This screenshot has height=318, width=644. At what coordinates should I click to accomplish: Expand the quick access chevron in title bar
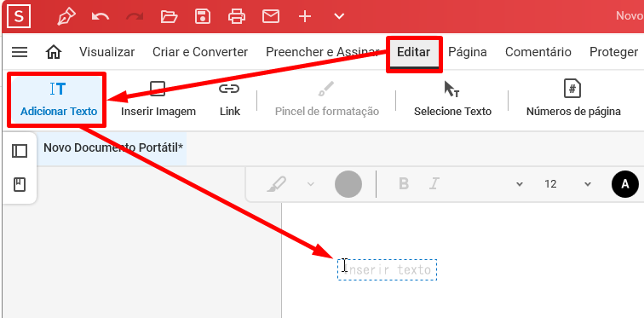[339, 17]
